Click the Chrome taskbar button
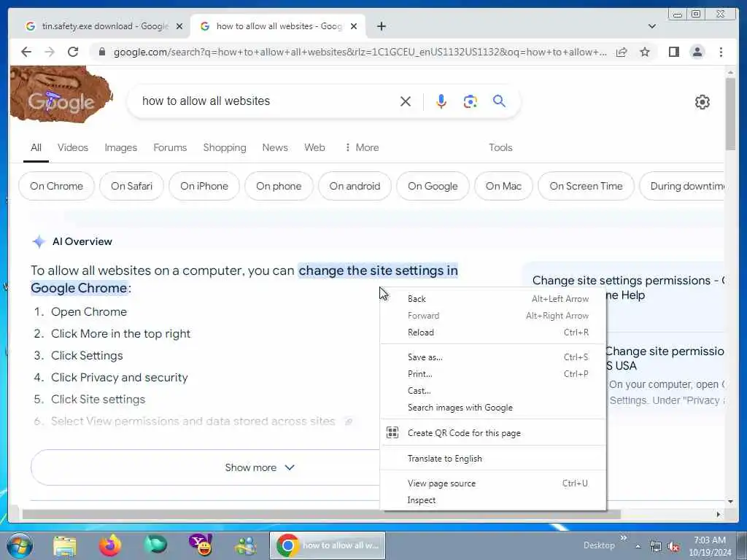This screenshot has height=560, width=747. pos(328,545)
